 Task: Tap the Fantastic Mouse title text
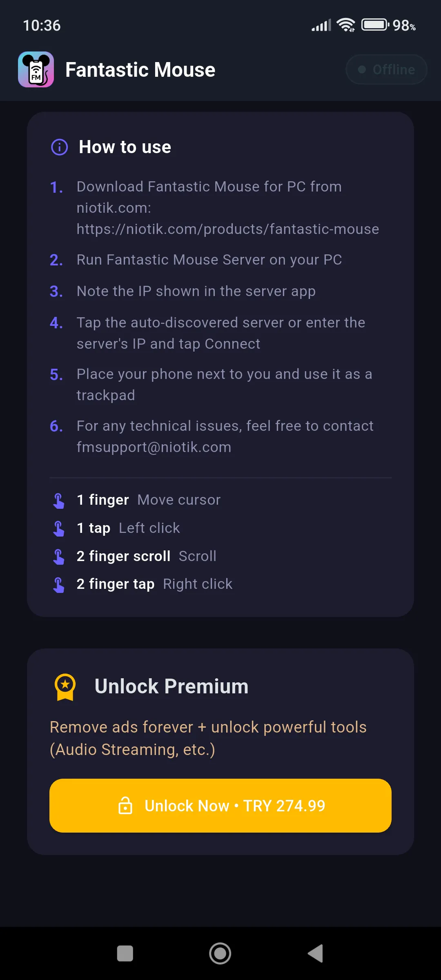[x=140, y=70]
